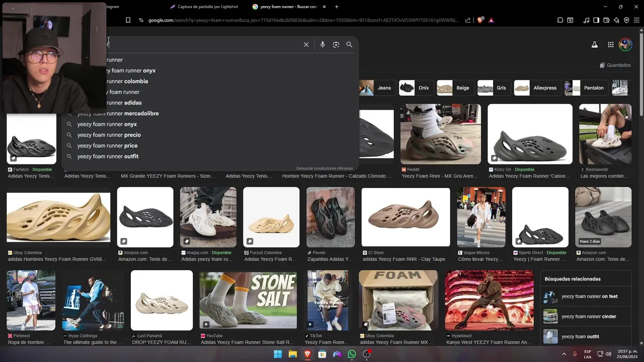The width and height of the screenshot is (644, 362).
Task: Filter images by Beige chip
Action: point(455,88)
